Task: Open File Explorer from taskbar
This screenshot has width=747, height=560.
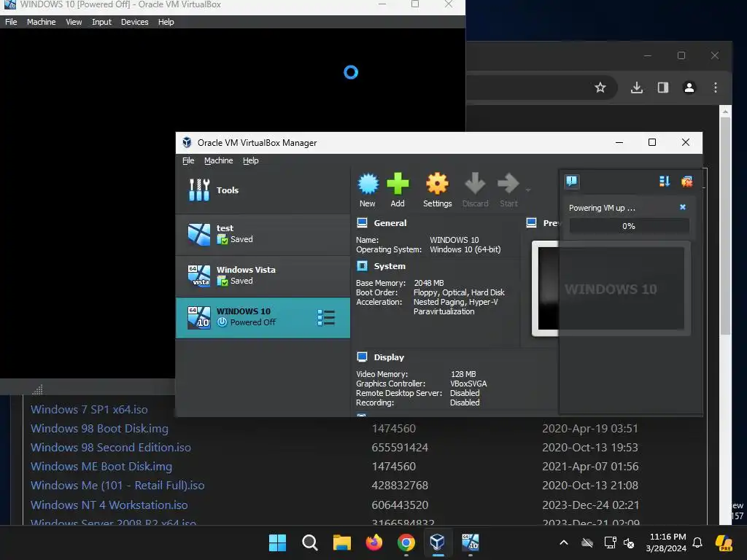Action: pyautogui.click(x=341, y=542)
